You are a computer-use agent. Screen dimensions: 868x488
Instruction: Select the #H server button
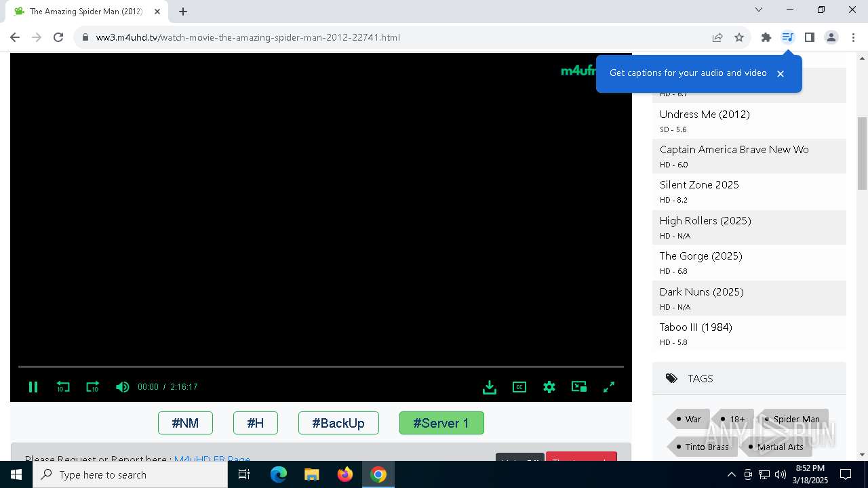coord(256,423)
